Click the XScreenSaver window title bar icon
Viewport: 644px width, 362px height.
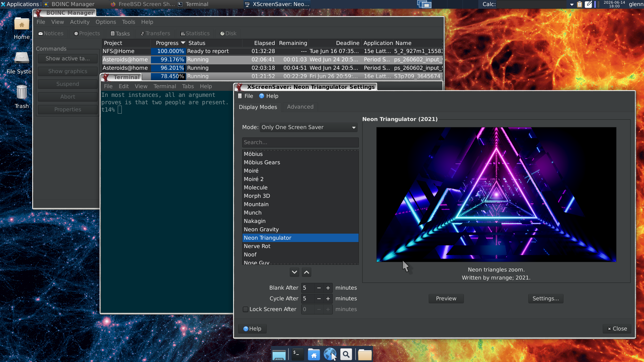point(239,87)
